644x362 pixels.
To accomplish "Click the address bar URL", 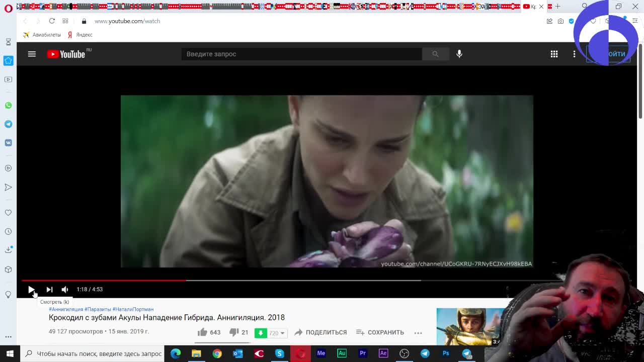I will [127, 21].
